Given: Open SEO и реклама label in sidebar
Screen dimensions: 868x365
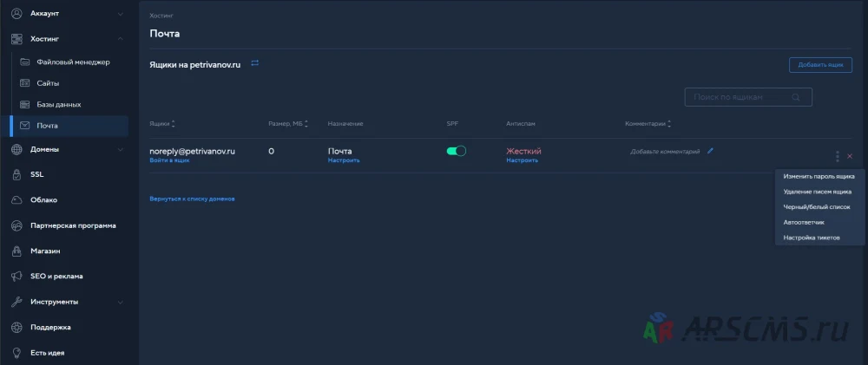Looking at the screenshot, I should (56, 276).
